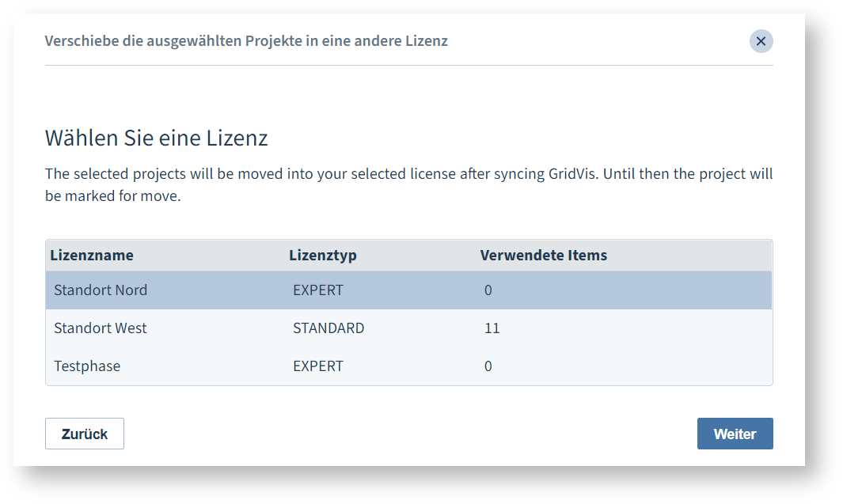Select the Standort West license name
843x504 pixels.
(100, 328)
